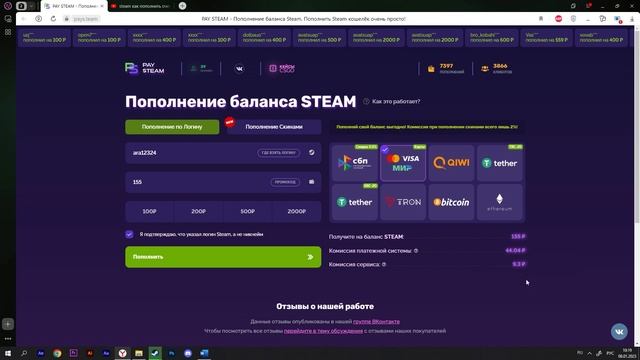Set amount with 200₽ preset
This screenshot has width=640, height=360.
tap(198, 211)
